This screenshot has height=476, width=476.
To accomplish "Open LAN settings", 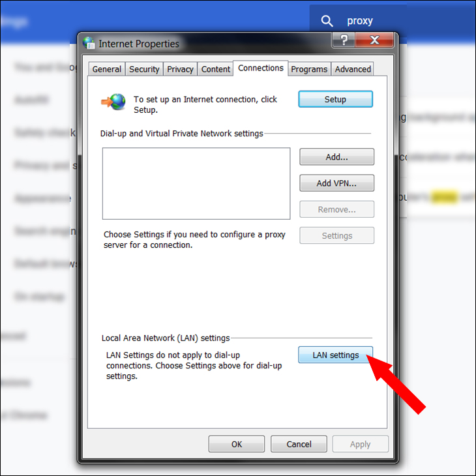I will pyautogui.click(x=335, y=355).
